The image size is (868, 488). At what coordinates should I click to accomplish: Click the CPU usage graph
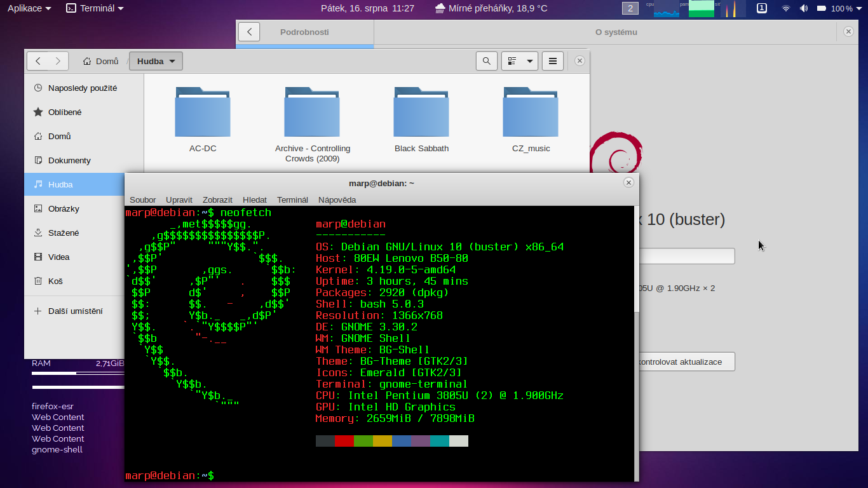(x=666, y=8)
